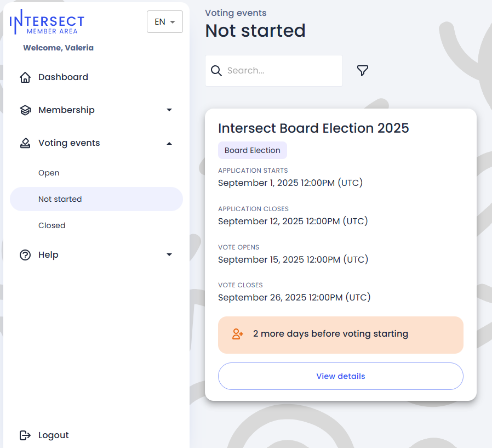This screenshot has height=448, width=492.
Task: Click the Board Election tag
Action: pyautogui.click(x=252, y=150)
